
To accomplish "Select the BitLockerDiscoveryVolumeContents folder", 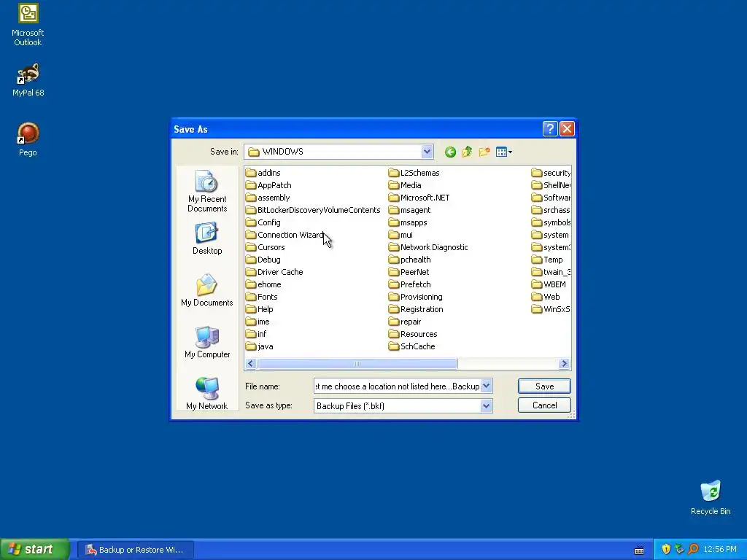I will pos(313,210).
